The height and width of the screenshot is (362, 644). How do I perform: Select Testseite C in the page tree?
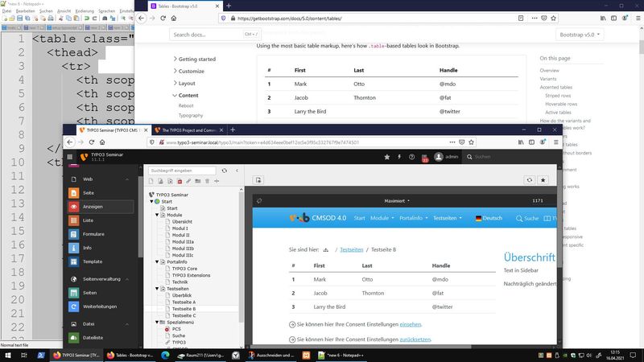[184, 315]
